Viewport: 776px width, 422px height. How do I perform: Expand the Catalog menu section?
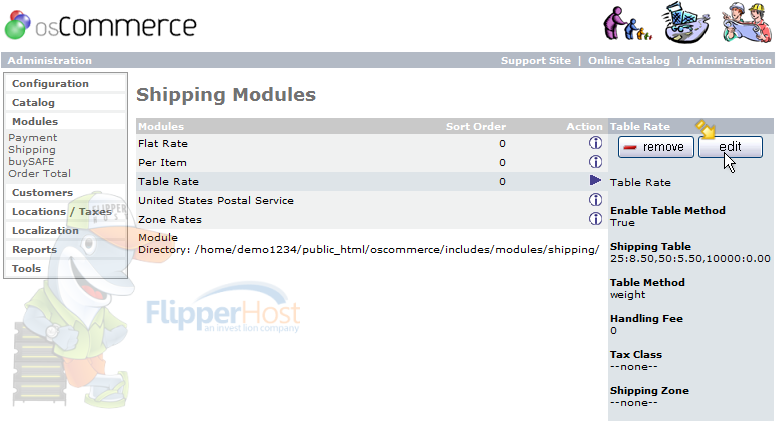[x=33, y=102]
